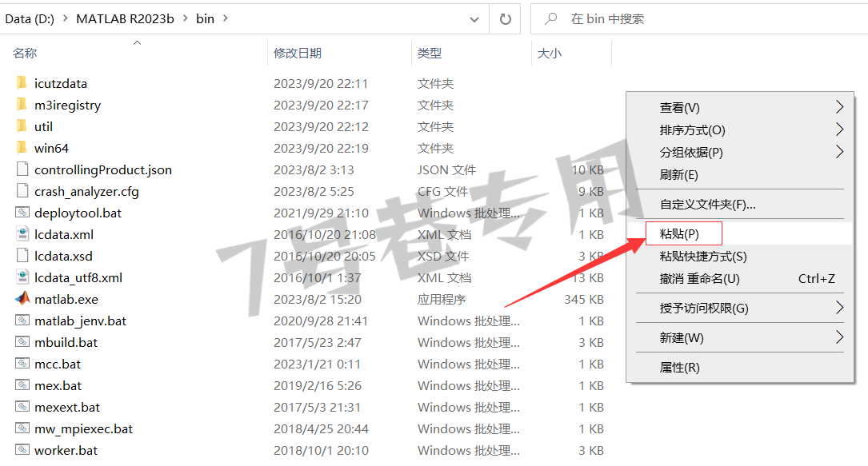Select the mexext.bat file name
Screen dimensions: 868x466
point(67,407)
